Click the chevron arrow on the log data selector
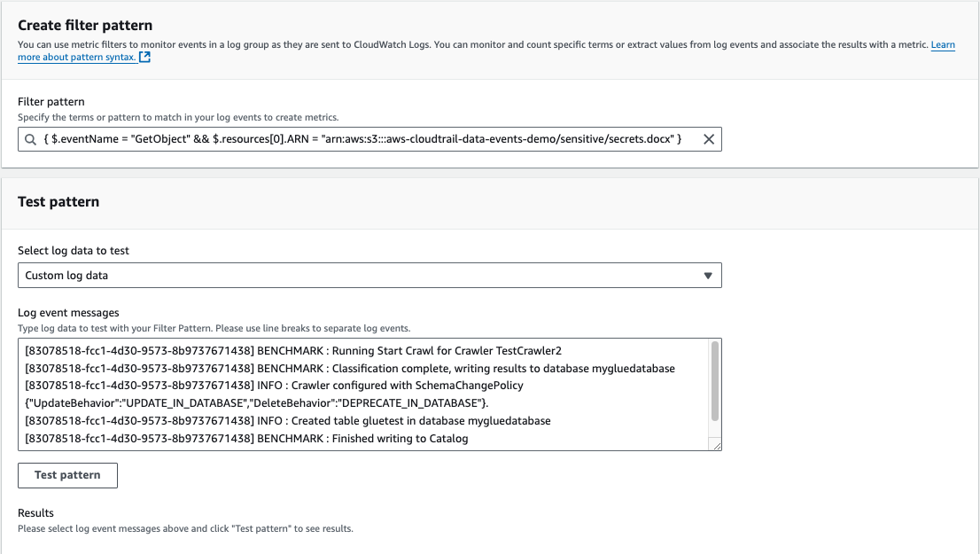Screen dimensions: 980x554 [708, 275]
